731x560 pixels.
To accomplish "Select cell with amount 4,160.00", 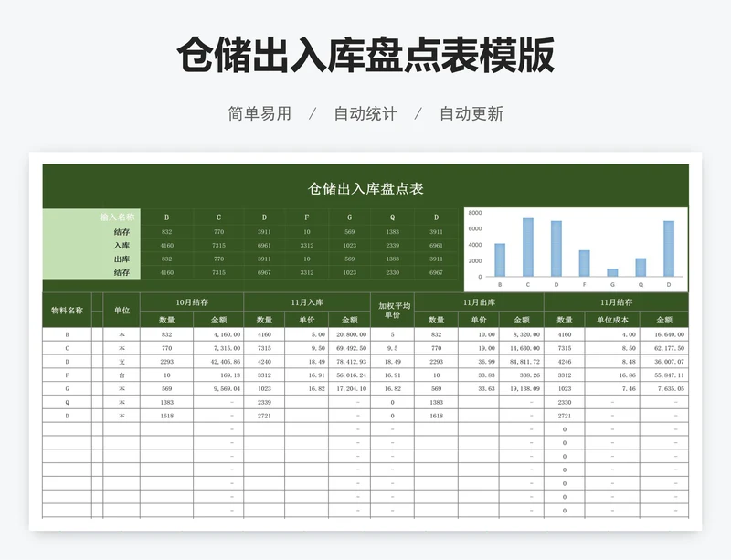I will [218, 334].
